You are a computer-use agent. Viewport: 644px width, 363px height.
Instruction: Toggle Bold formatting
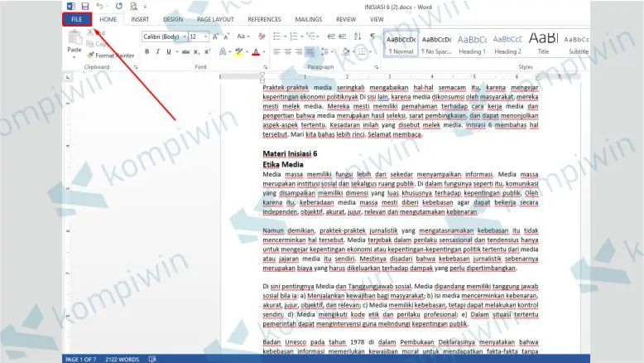pos(147,52)
